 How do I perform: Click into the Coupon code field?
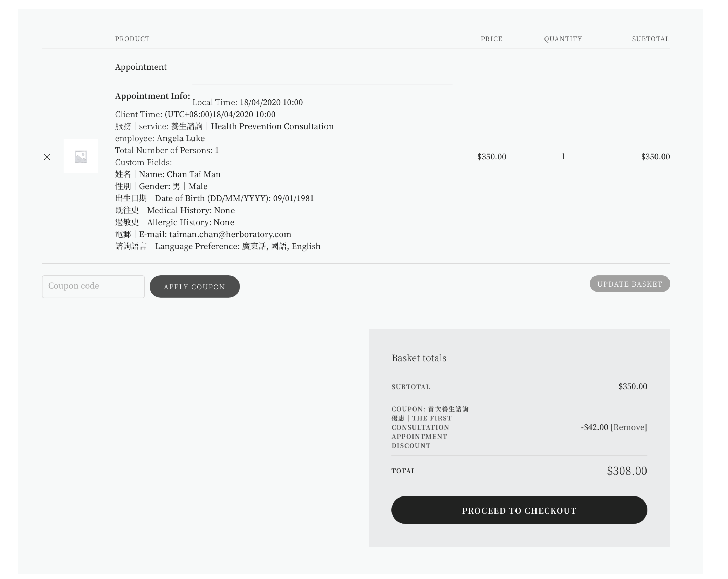coord(93,286)
